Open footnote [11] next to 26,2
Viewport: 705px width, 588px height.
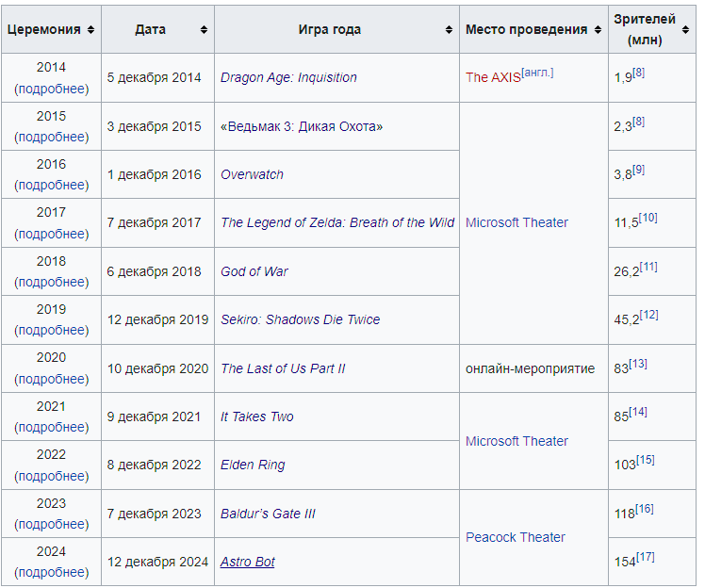[x=648, y=267]
